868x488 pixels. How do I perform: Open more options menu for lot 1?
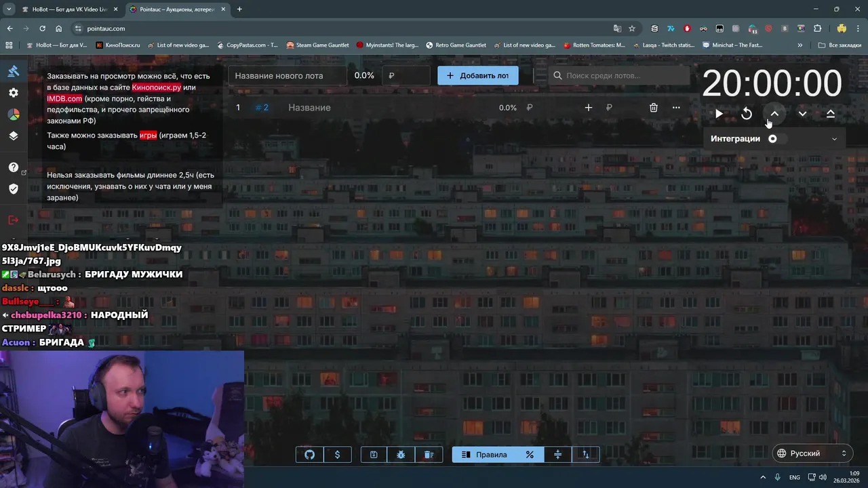[x=676, y=108]
